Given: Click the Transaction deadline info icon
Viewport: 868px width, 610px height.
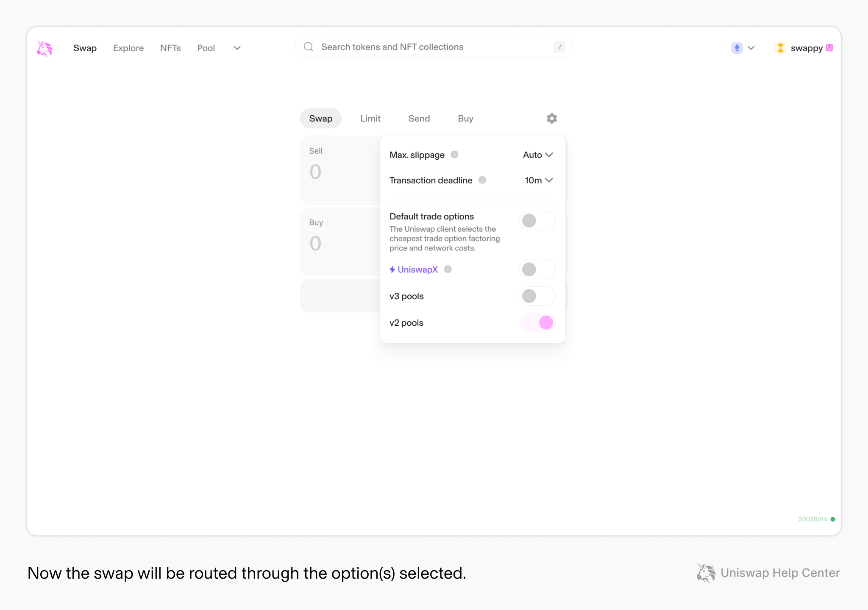Looking at the screenshot, I should [x=483, y=180].
